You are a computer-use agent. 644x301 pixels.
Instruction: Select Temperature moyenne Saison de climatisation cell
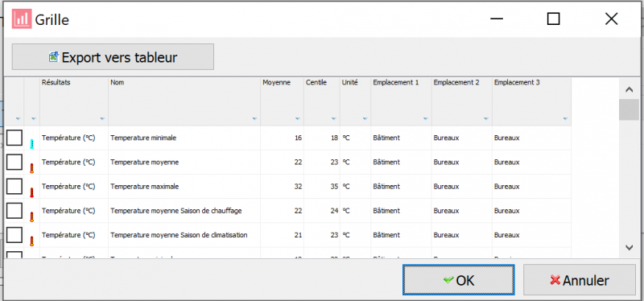pyautogui.click(x=184, y=235)
